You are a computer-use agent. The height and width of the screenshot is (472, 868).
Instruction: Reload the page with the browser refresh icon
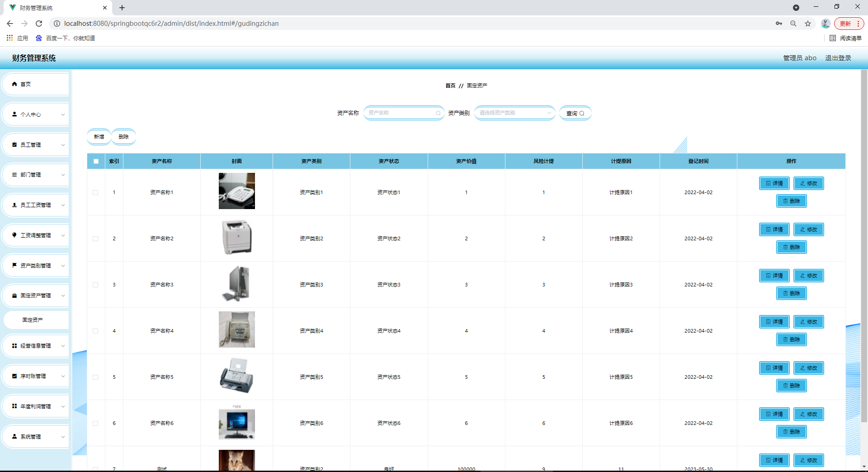click(x=39, y=24)
